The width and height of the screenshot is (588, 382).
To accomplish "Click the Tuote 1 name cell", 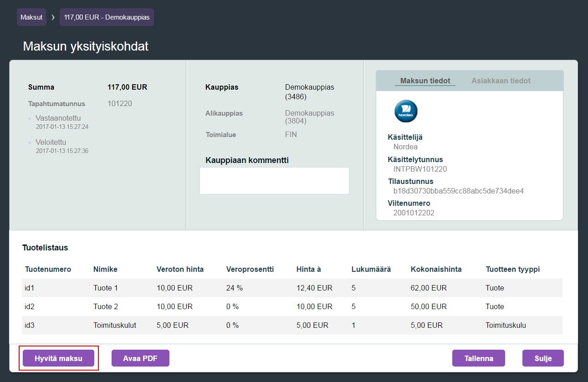I will pyautogui.click(x=106, y=288).
